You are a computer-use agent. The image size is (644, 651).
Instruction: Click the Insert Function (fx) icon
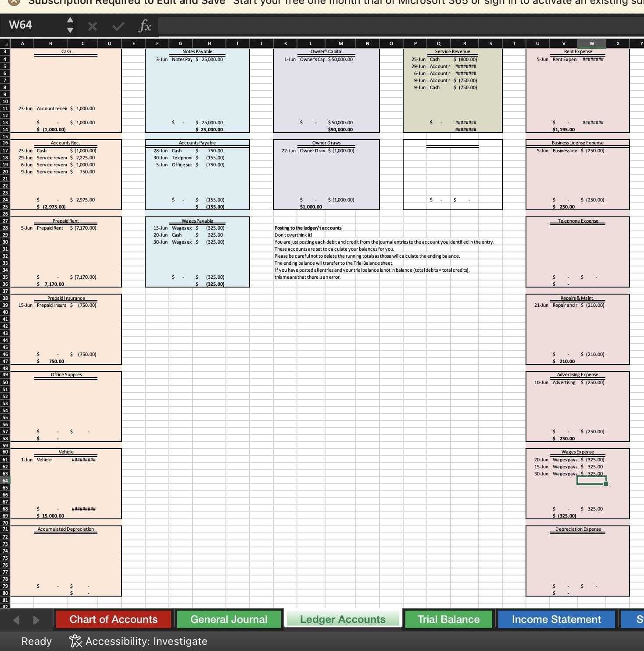point(144,25)
